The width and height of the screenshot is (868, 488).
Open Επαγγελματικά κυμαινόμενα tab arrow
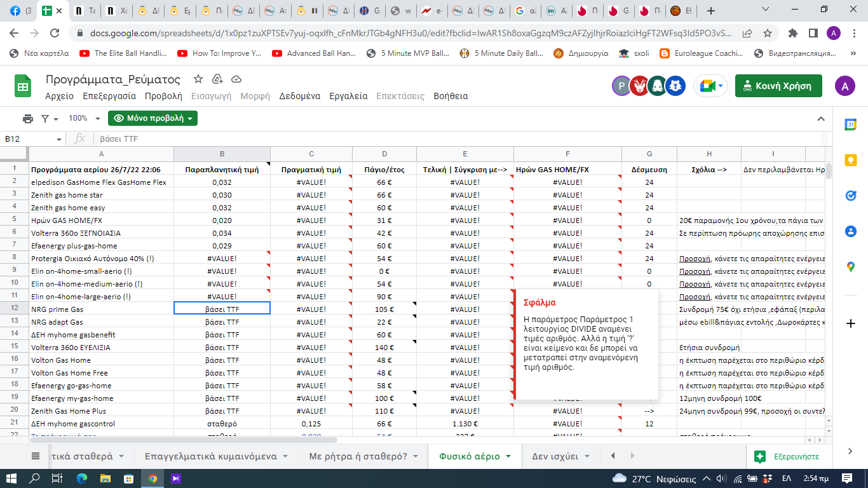click(285, 456)
